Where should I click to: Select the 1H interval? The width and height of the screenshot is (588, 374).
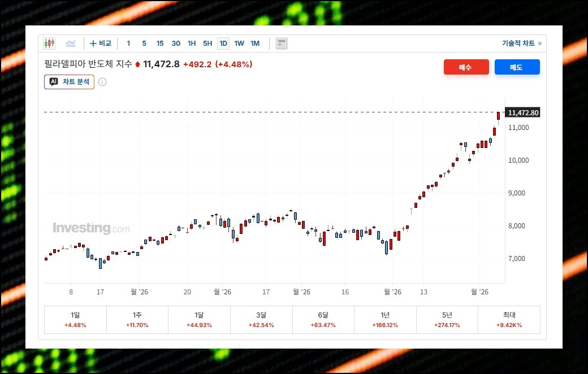click(192, 44)
